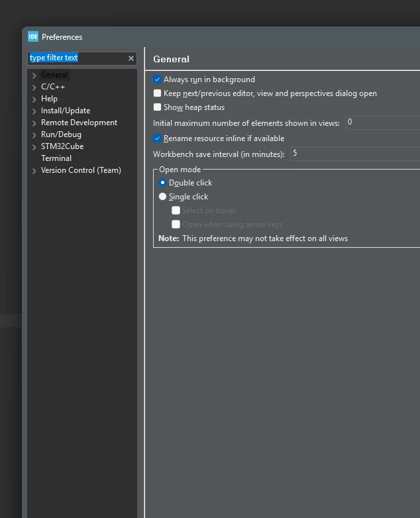420x518 pixels.
Task: Expand the Help tree node arrow
Action: click(34, 99)
